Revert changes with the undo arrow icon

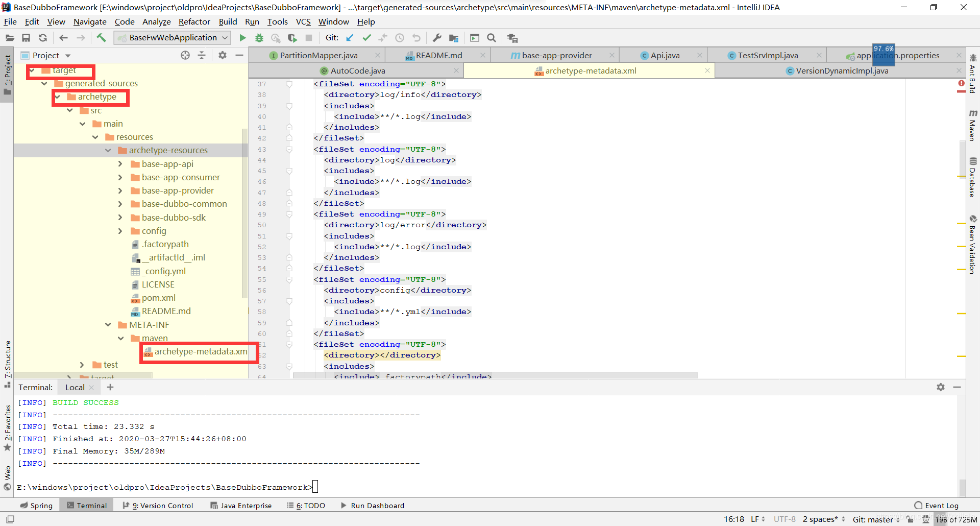pyautogui.click(x=416, y=38)
